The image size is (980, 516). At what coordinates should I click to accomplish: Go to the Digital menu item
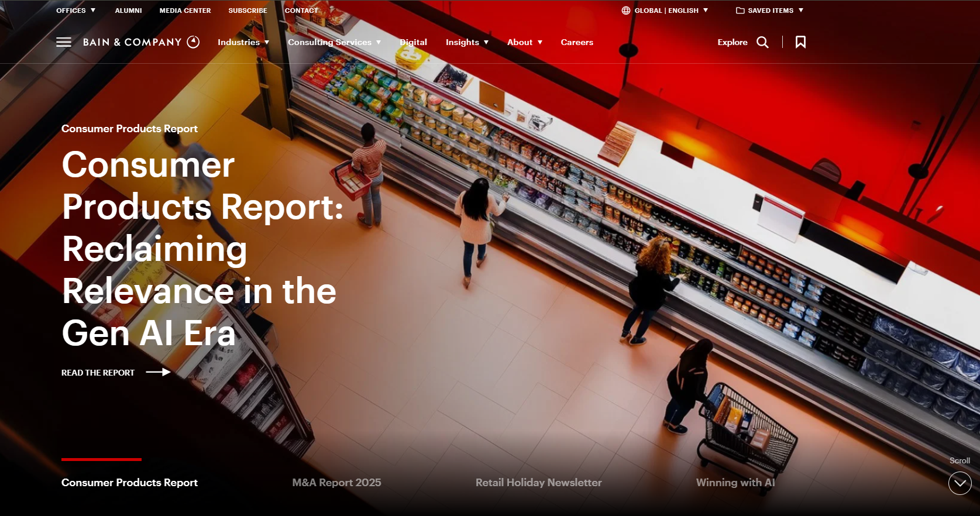coord(413,42)
